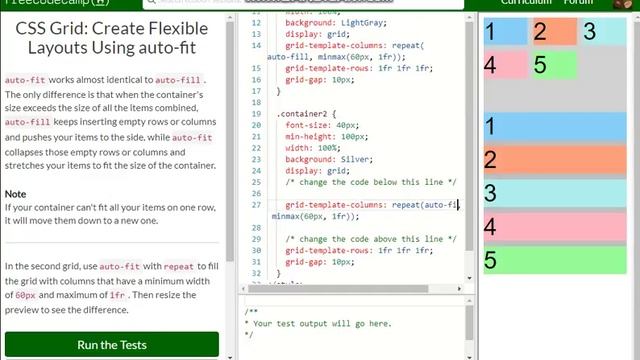The width and height of the screenshot is (640, 360).
Task: Click pink item 4 in the first preview grid
Action: pyautogui.click(x=505, y=64)
